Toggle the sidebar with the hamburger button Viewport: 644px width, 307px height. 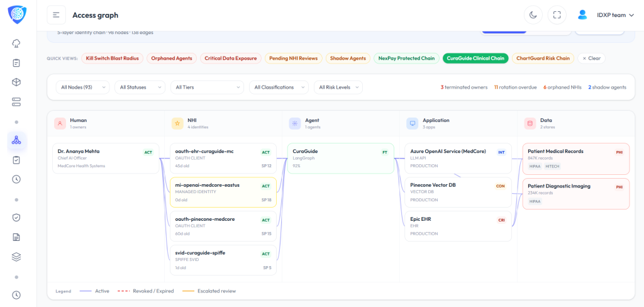click(56, 15)
